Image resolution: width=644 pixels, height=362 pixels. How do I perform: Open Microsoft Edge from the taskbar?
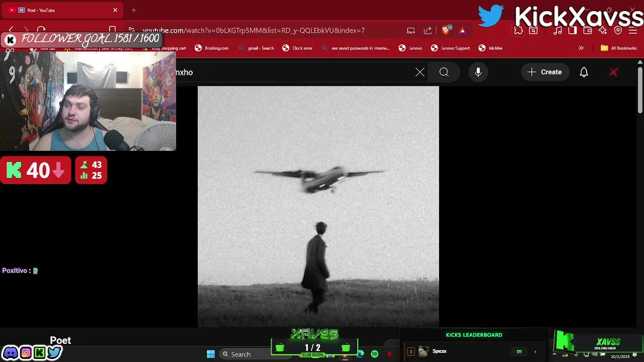pyautogui.click(x=360, y=354)
